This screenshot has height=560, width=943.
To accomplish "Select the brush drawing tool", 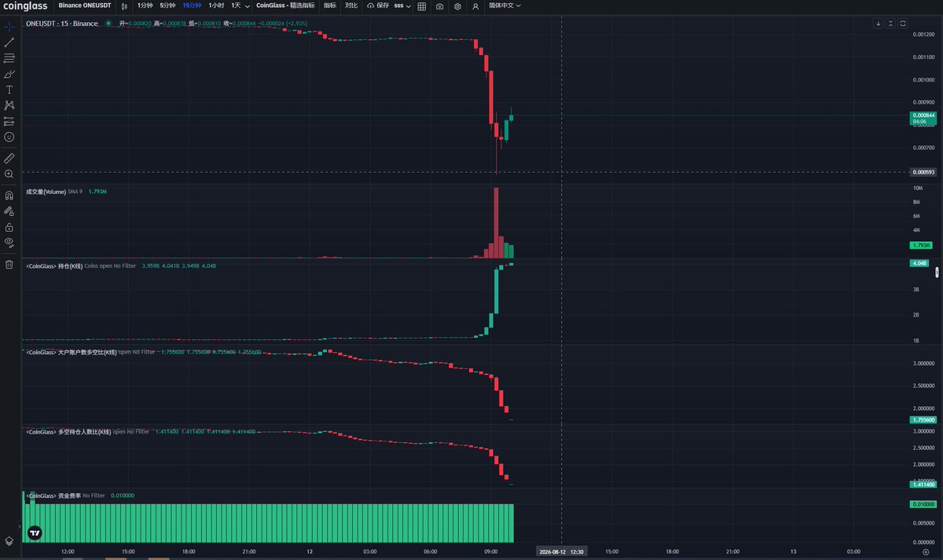I will coord(9,74).
